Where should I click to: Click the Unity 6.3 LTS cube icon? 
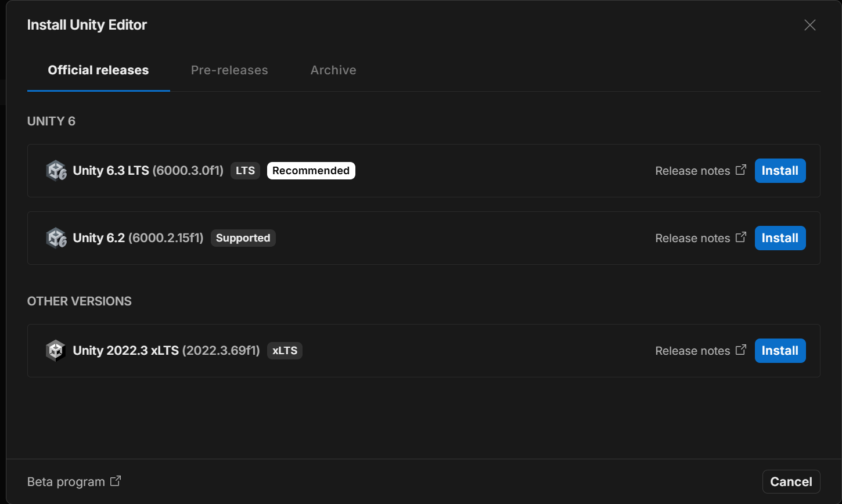56,171
